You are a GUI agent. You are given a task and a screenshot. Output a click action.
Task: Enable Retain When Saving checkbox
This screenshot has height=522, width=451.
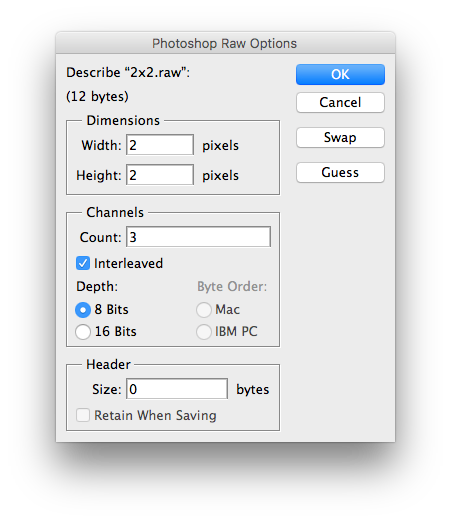click(83, 415)
